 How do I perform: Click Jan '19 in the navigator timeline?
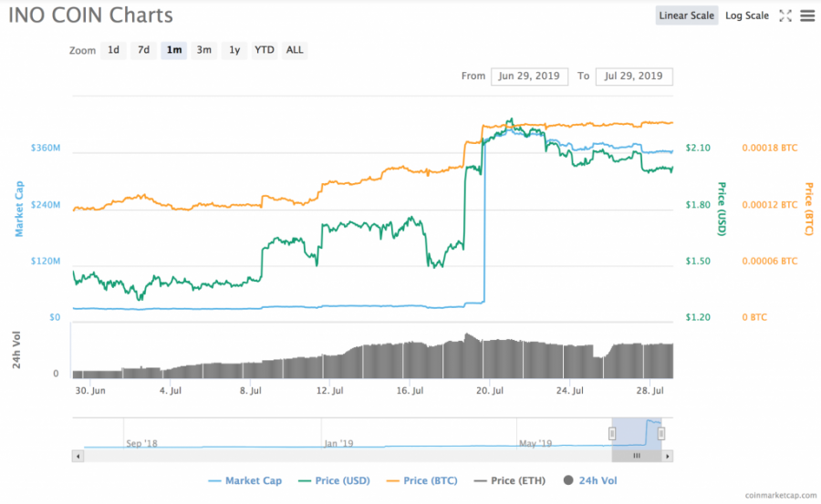click(x=338, y=443)
